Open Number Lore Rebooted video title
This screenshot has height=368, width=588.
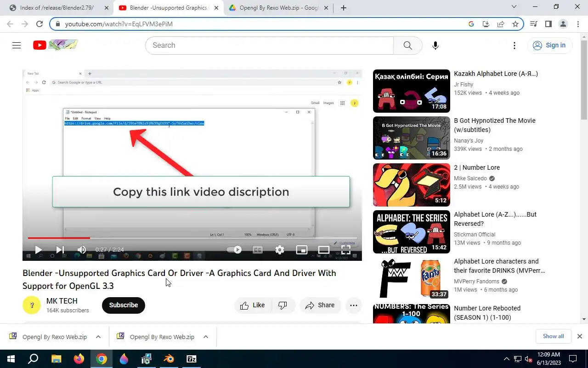pyautogui.click(x=487, y=313)
